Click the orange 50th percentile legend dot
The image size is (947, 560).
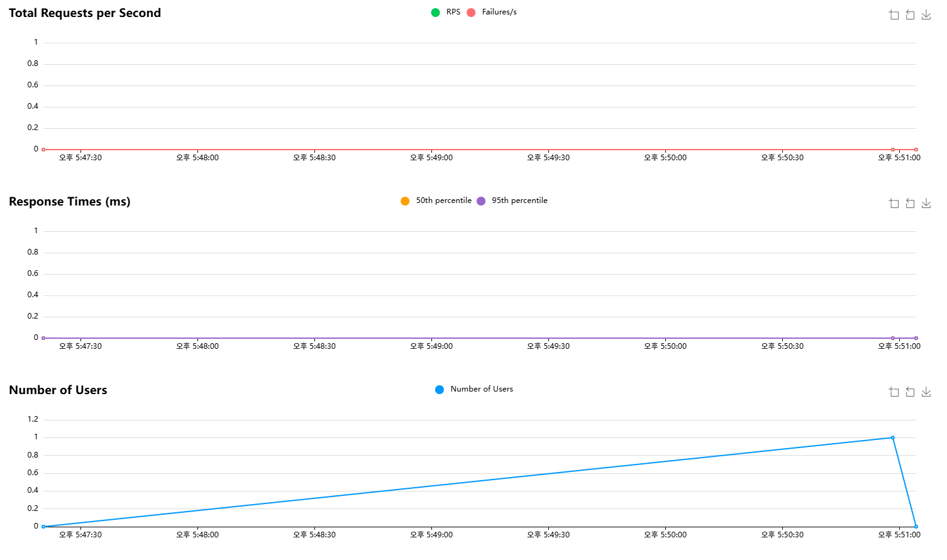(x=405, y=201)
